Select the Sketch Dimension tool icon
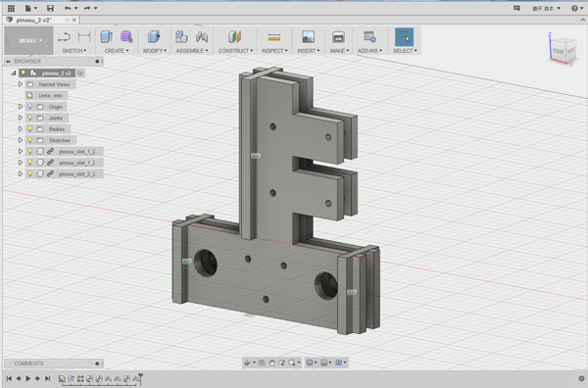 84,36
